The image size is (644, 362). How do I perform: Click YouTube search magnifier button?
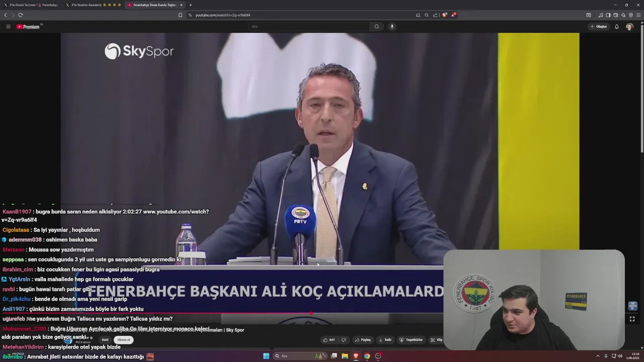coord(376,27)
